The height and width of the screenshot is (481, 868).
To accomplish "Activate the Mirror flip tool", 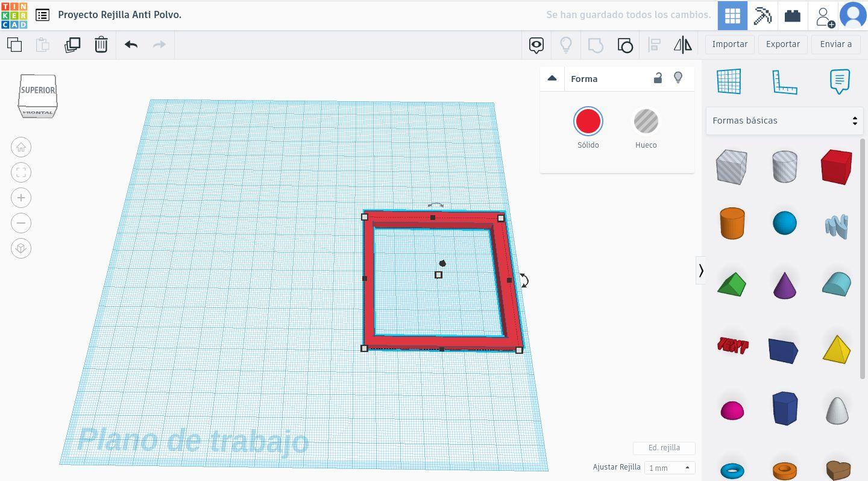I will (683, 45).
